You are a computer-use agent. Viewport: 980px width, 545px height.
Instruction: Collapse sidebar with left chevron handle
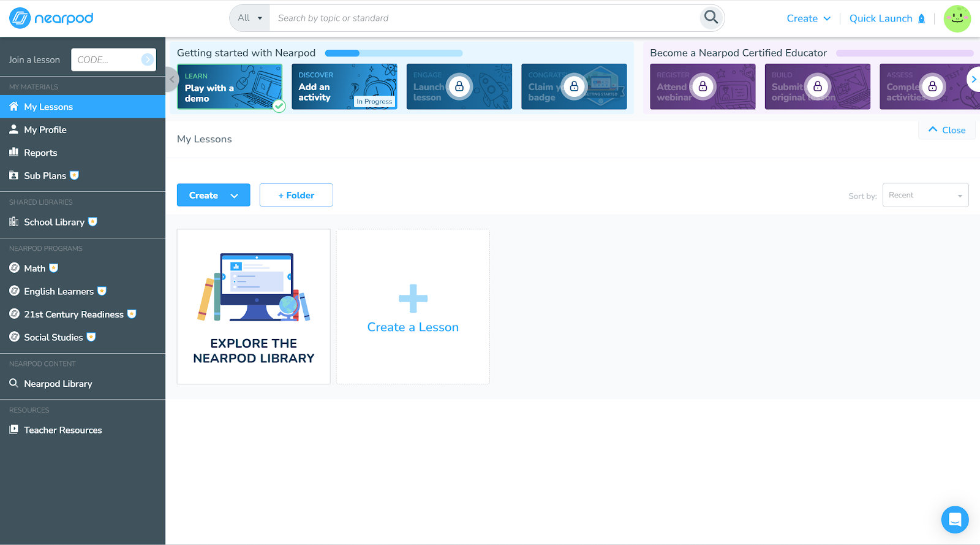click(x=172, y=80)
